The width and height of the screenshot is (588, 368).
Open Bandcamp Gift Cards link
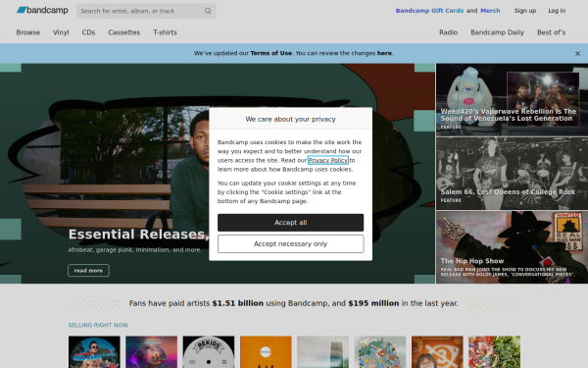click(x=429, y=11)
